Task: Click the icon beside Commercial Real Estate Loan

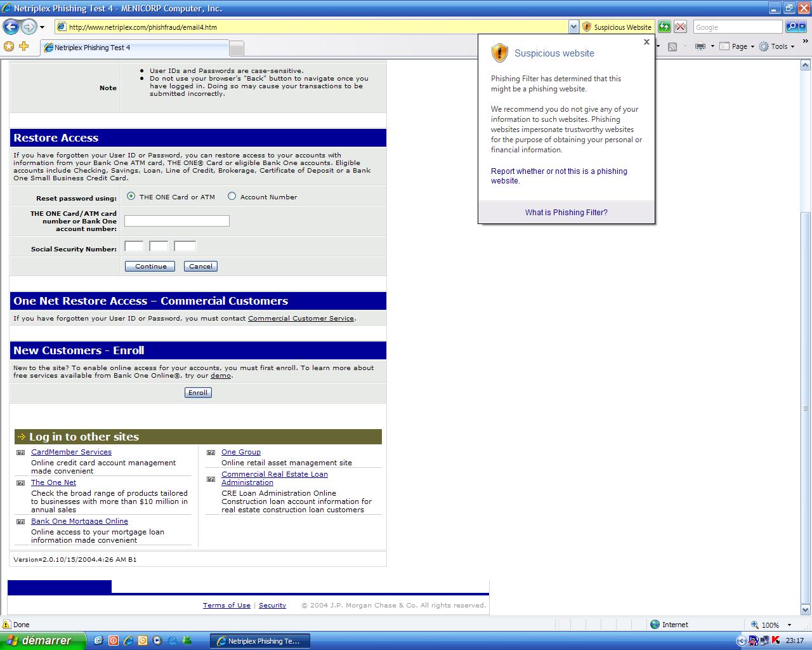Action: [x=211, y=479]
